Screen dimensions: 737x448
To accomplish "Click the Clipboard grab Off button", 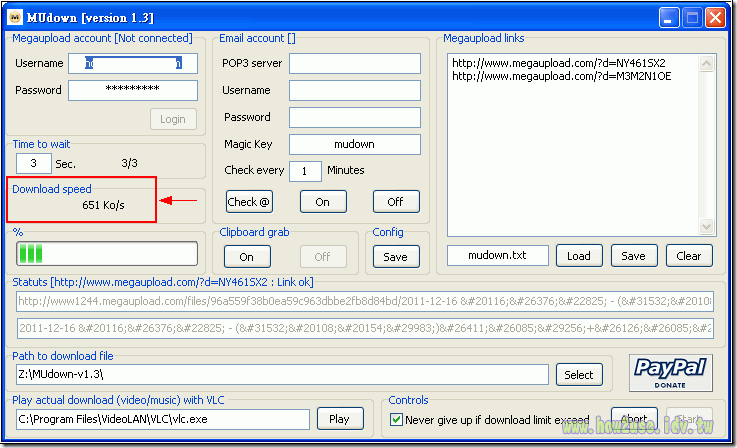I will pyautogui.click(x=323, y=257).
